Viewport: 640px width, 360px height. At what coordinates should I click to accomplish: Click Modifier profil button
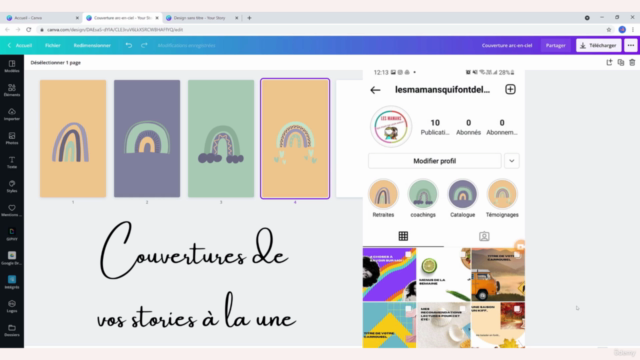(x=435, y=161)
